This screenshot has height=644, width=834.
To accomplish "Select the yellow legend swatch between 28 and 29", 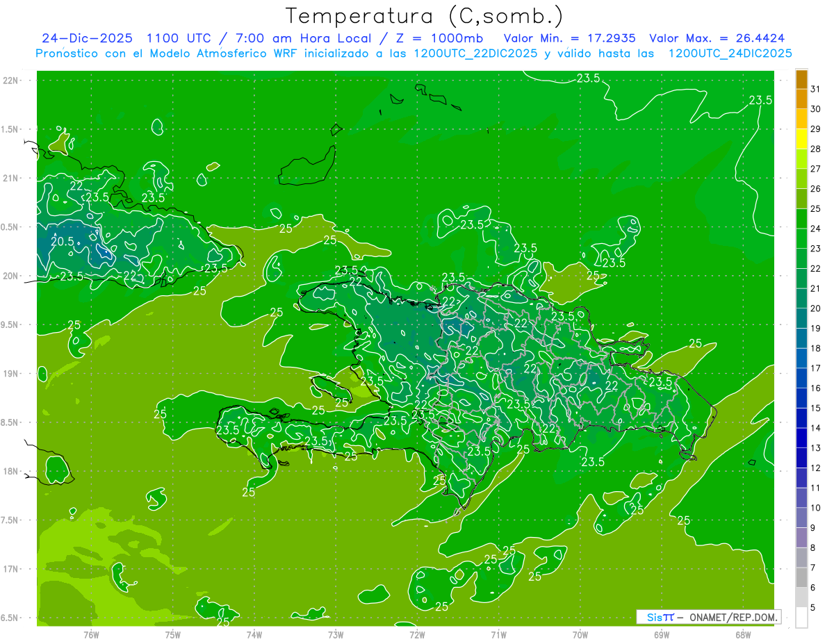I will [x=801, y=139].
